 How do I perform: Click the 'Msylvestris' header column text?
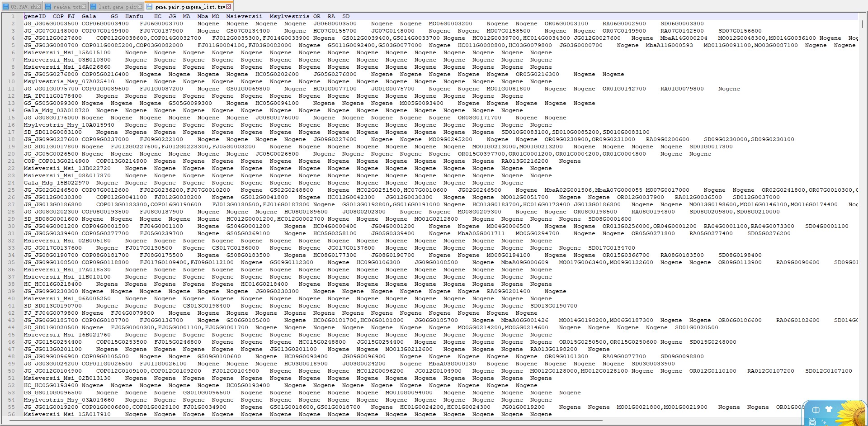pyautogui.click(x=289, y=16)
